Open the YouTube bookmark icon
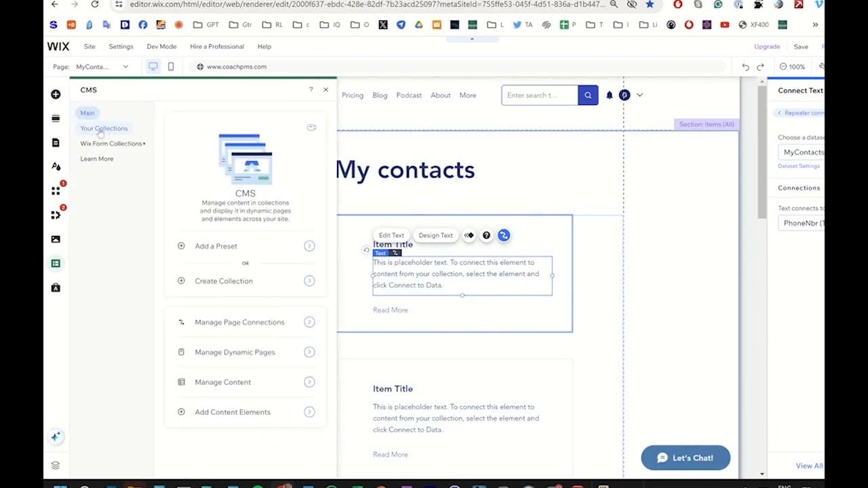The width and height of the screenshot is (868, 488). tap(725, 25)
